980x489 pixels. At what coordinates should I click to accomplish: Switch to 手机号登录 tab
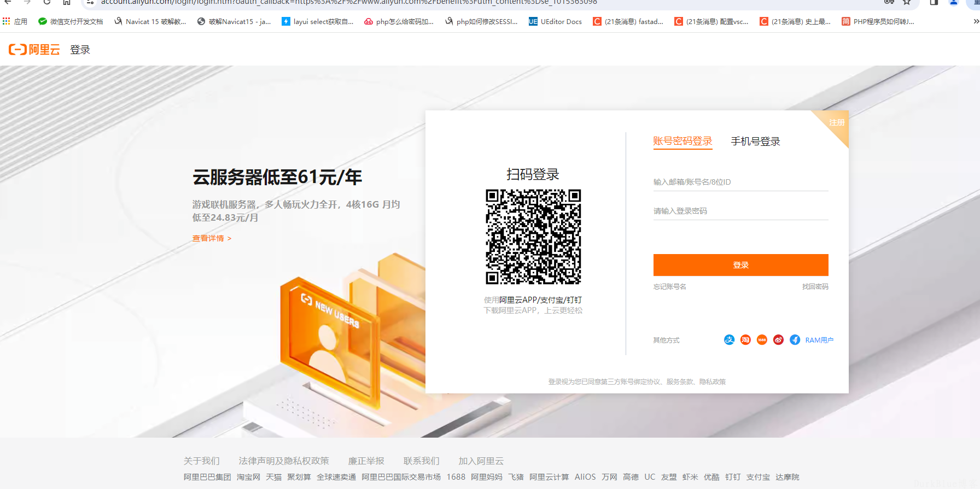point(755,141)
